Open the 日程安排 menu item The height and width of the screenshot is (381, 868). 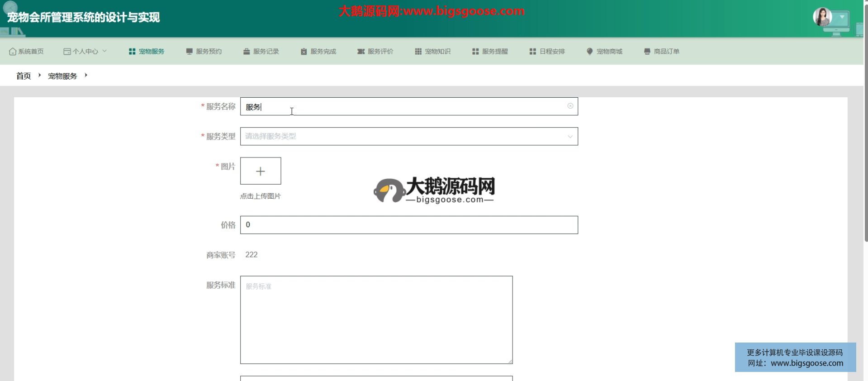pyautogui.click(x=547, y=52)
